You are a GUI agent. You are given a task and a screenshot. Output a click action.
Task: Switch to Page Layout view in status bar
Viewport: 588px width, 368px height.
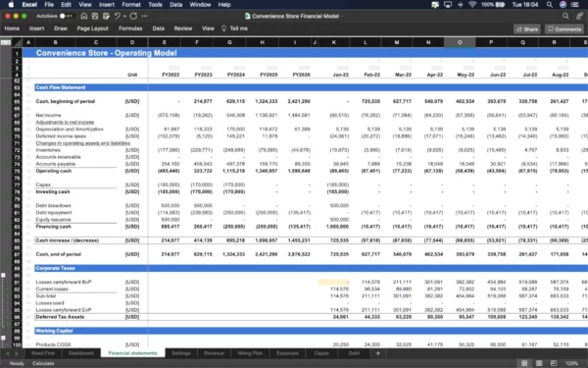click(539, 363)
